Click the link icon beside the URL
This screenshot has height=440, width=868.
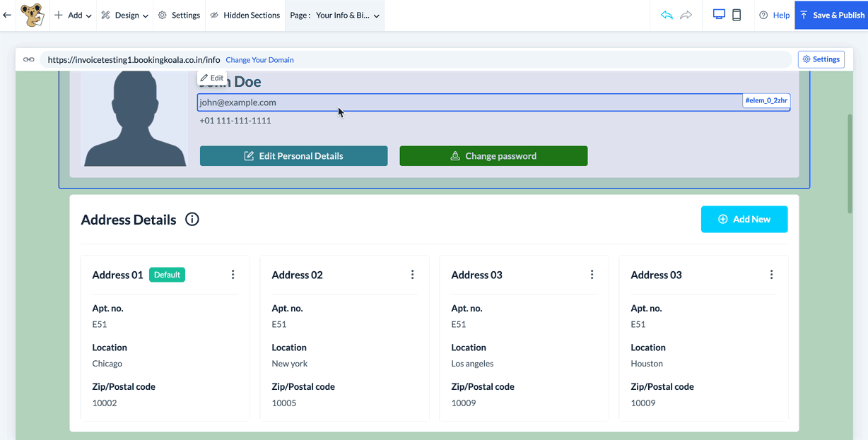pos(28,60)
